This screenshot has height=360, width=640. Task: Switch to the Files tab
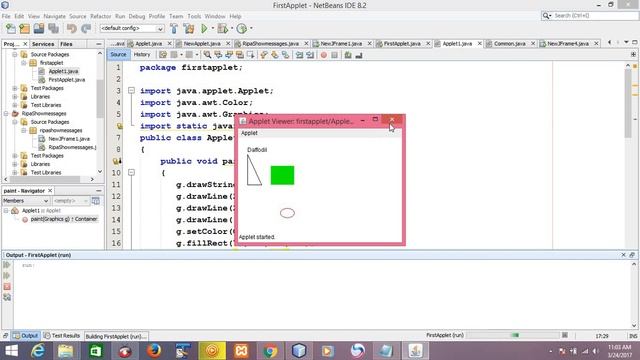click(x=66, y=44)
